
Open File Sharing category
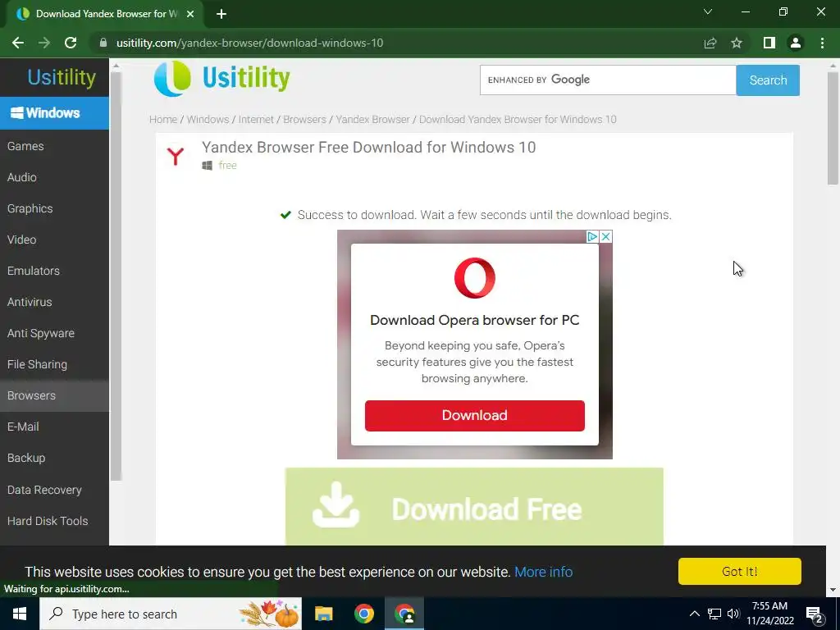click(x=54, y=364)
